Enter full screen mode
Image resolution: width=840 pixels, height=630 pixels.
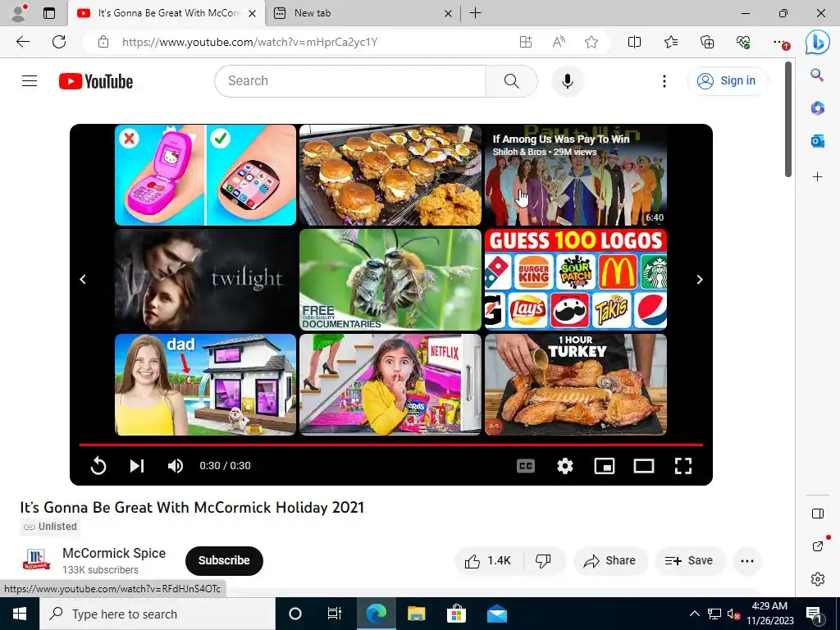(683, 466)
